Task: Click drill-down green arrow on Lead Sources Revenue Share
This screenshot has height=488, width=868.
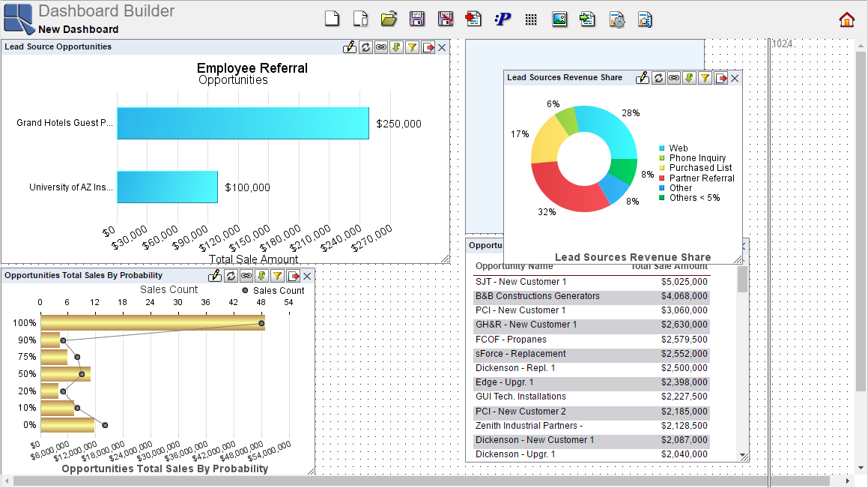Action: (689, 78)
